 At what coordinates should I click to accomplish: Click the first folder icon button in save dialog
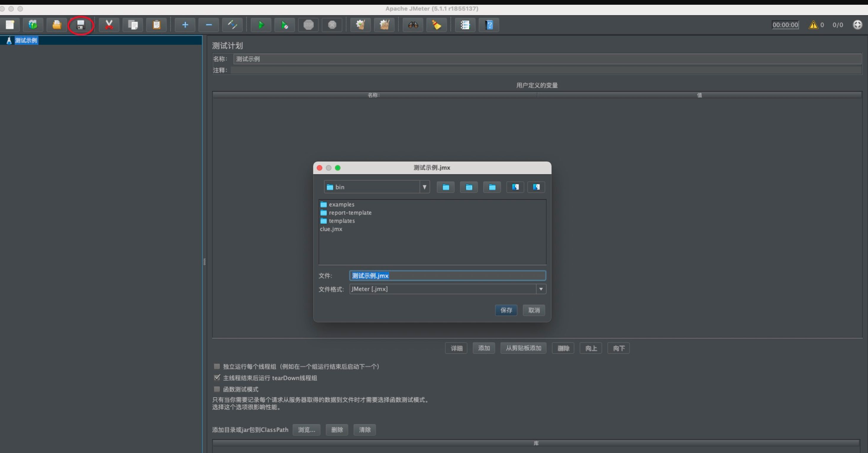(x=446, y=187)
